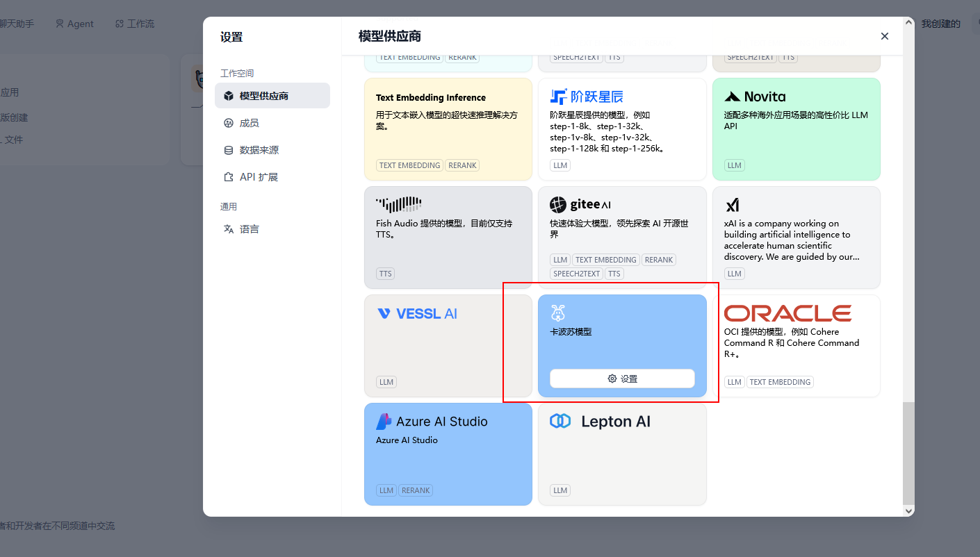Click the members icon beside 成员

click(228, 123)
